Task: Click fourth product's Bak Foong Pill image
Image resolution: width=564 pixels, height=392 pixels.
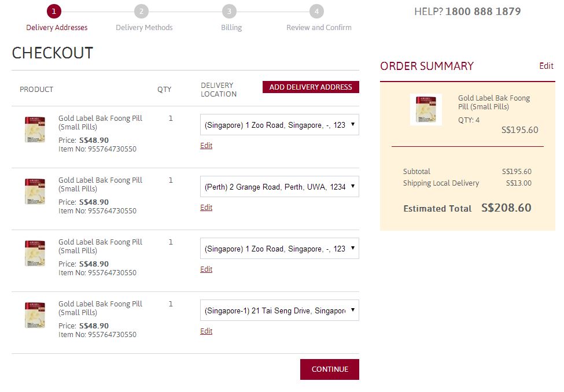Action: pos(35,315)
